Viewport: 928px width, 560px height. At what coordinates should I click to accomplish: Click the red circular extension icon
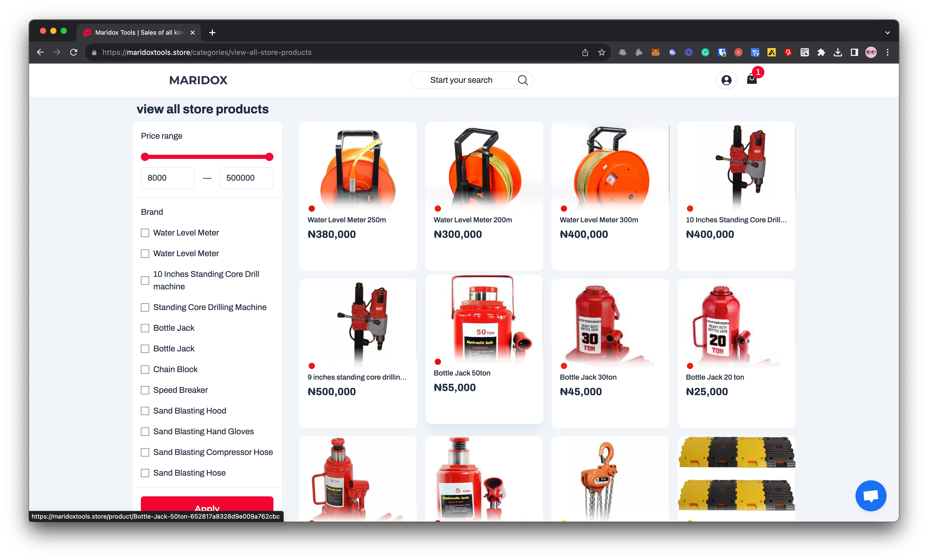[738, 52]
